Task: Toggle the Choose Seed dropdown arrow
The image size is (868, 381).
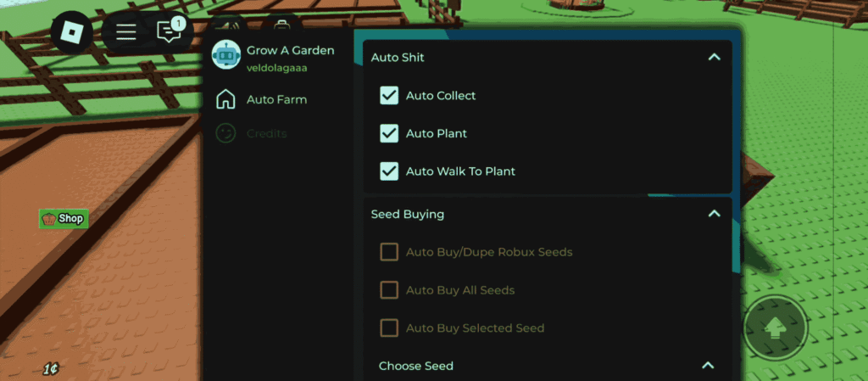Action: 708,366
